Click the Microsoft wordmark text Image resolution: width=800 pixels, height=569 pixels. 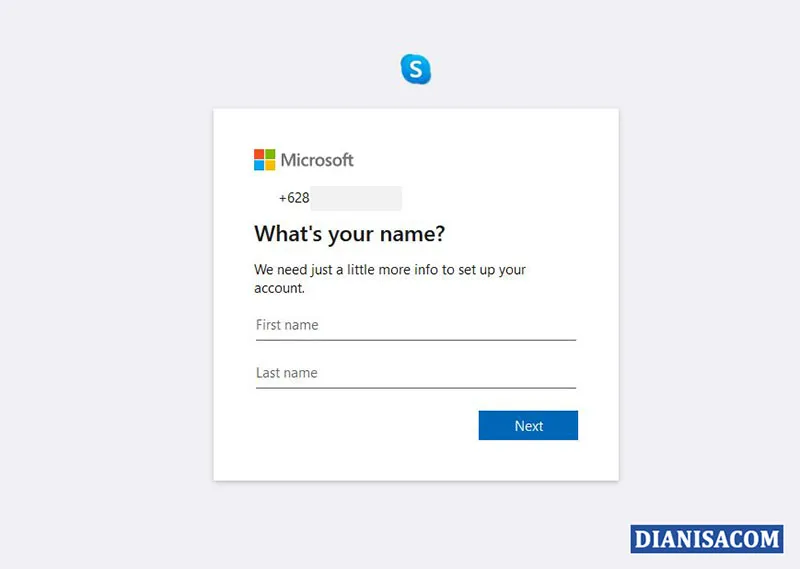(317, 160)
